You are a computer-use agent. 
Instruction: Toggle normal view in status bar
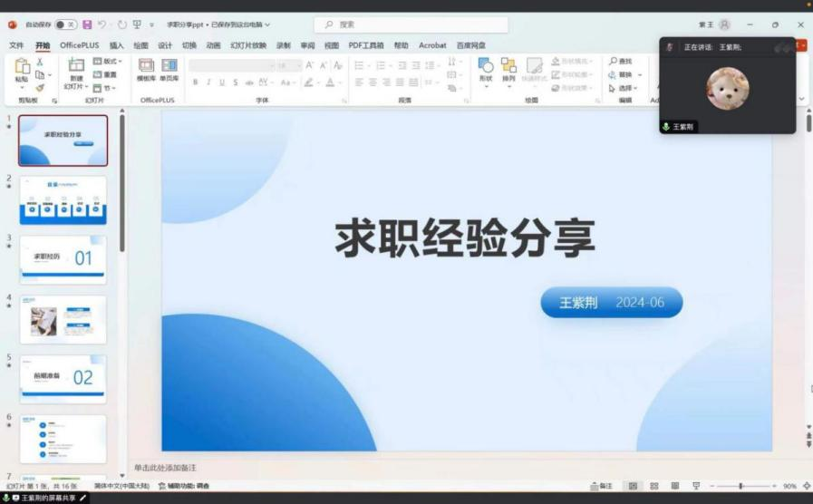633,487
